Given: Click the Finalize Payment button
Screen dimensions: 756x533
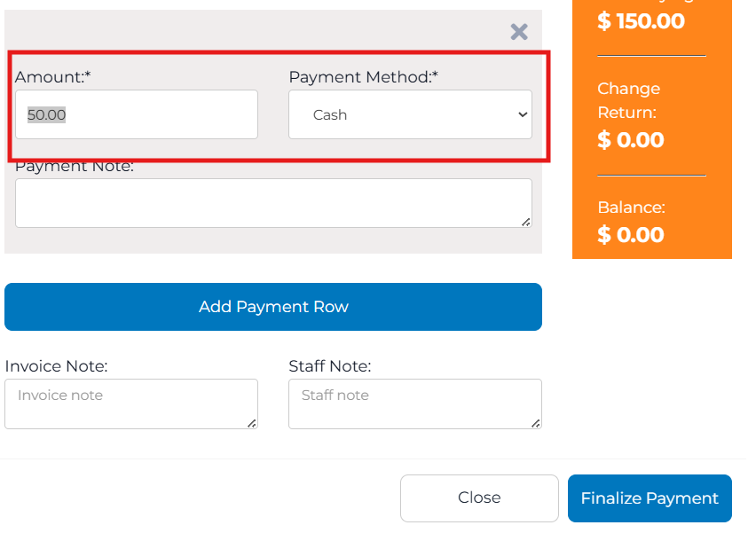Looking at the screenshot, I should click(650, 498).
